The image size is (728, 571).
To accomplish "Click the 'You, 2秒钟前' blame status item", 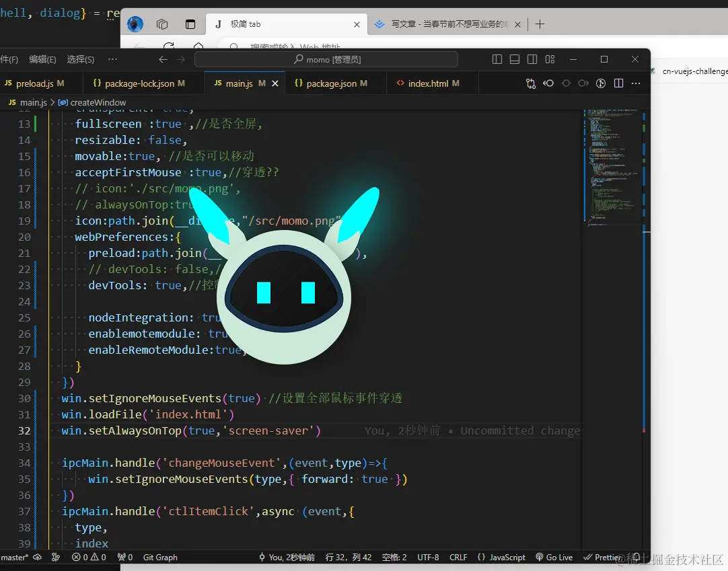I will click(287, 558).
